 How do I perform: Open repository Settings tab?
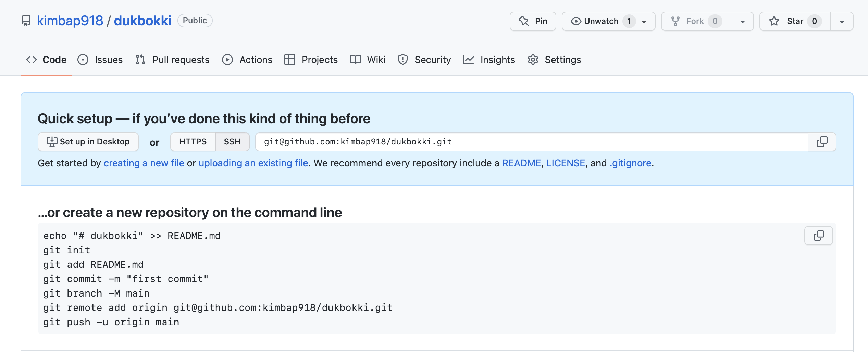point(554,60)
